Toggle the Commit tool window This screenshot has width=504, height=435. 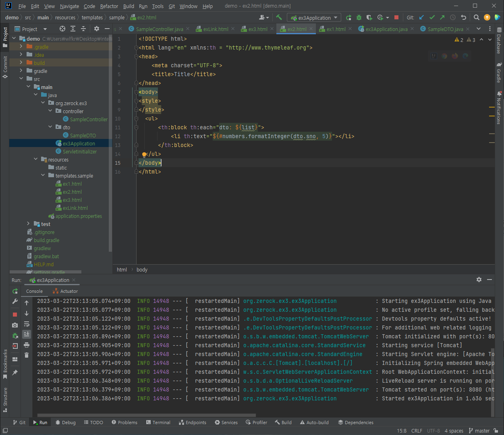point(5,67)
